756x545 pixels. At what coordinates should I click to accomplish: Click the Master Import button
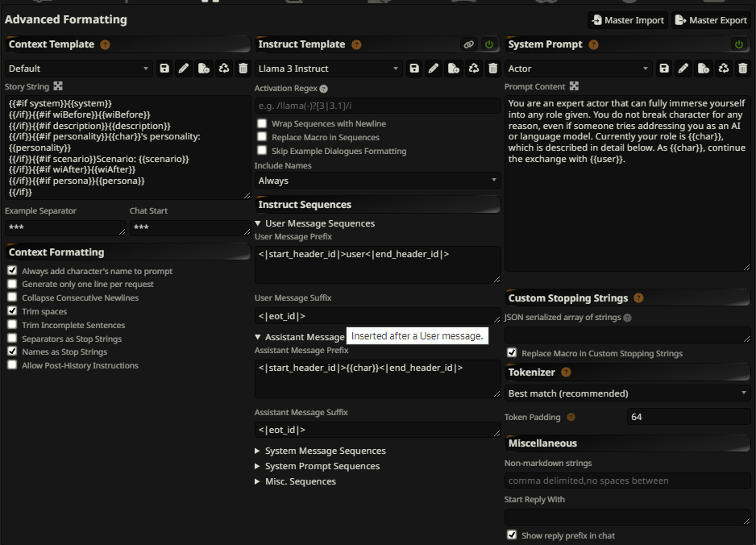tap(628, 20)
